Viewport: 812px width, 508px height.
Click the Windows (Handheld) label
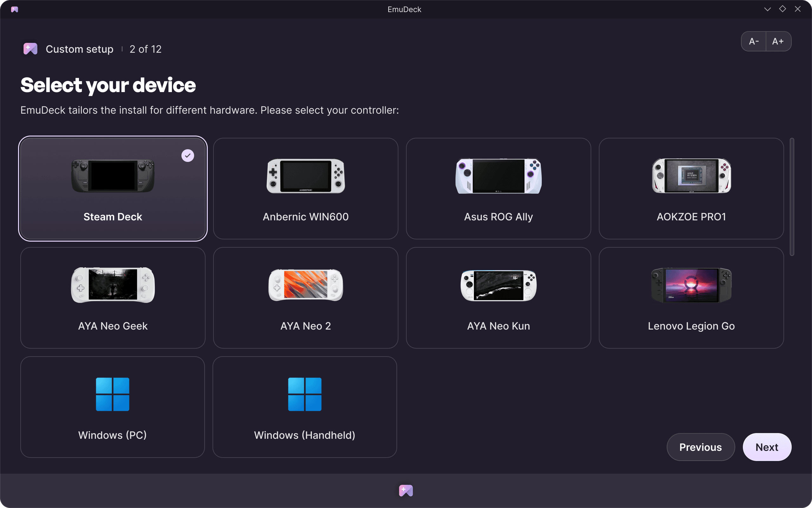pyautogui.click(x=305, y=435)
